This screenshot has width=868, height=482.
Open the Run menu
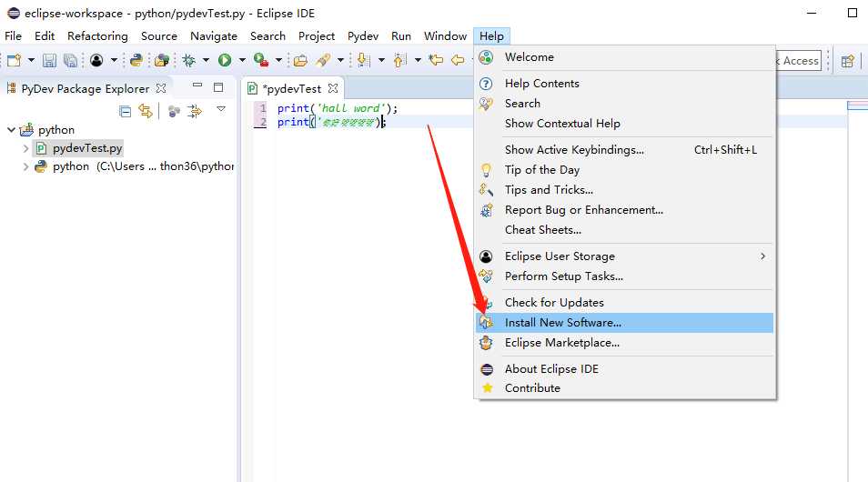tap(400, 36)
